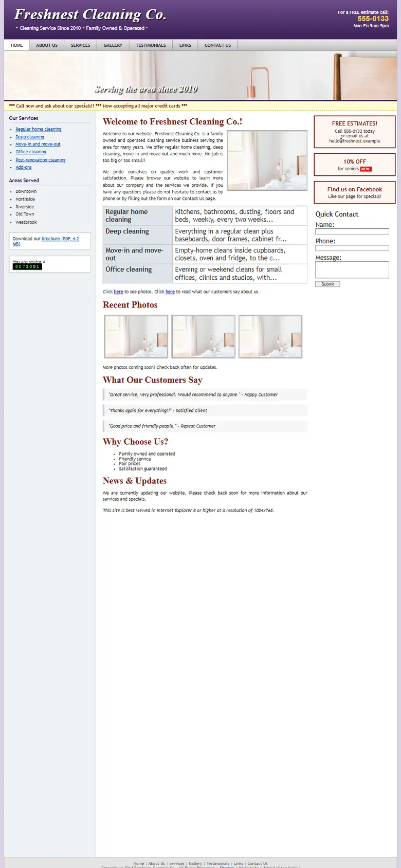Screen dimensions: 401x868
Task: Click the 10% OFF for seniors box
Action: [x=355, y=165]
